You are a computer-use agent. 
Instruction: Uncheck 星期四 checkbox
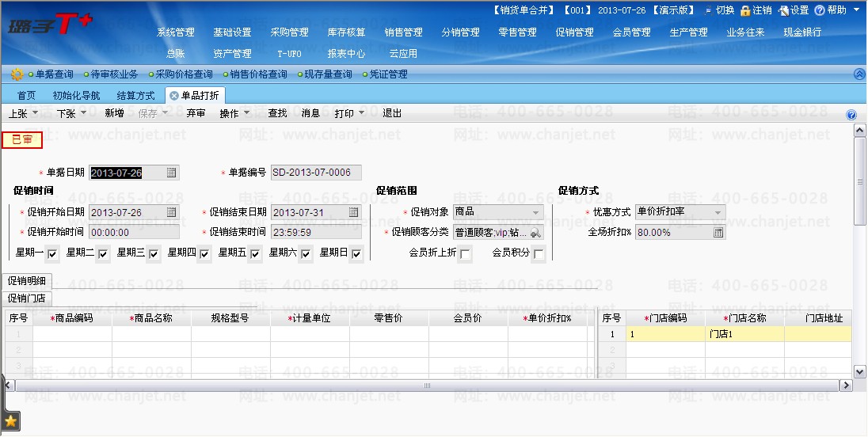[x=204, y=254]
